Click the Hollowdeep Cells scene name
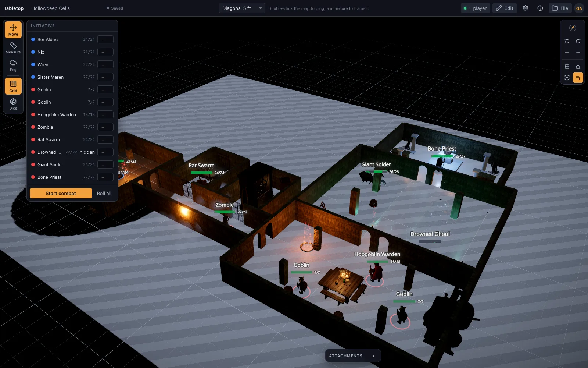 tap(51, 8)
